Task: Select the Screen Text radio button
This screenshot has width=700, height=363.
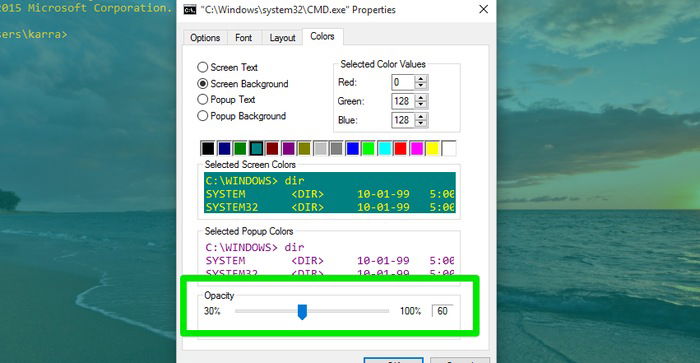Action: (203, 67)
